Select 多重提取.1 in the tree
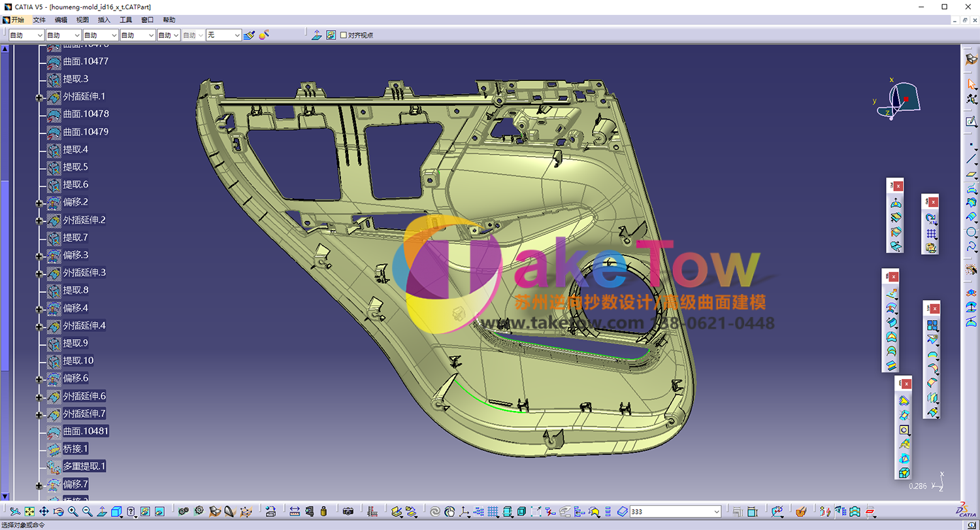This screenshot has width=980, height=530. tap(84, 467)
